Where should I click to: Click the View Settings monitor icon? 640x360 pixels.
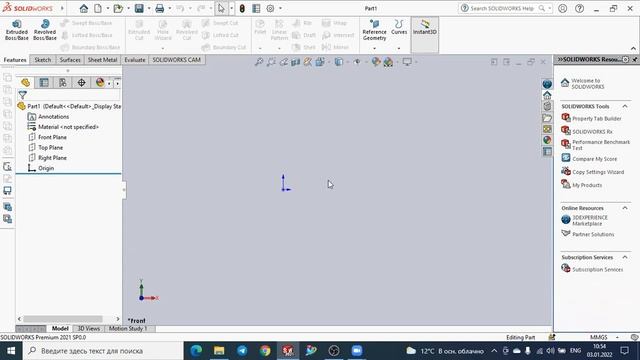click(x=407, y=62)
